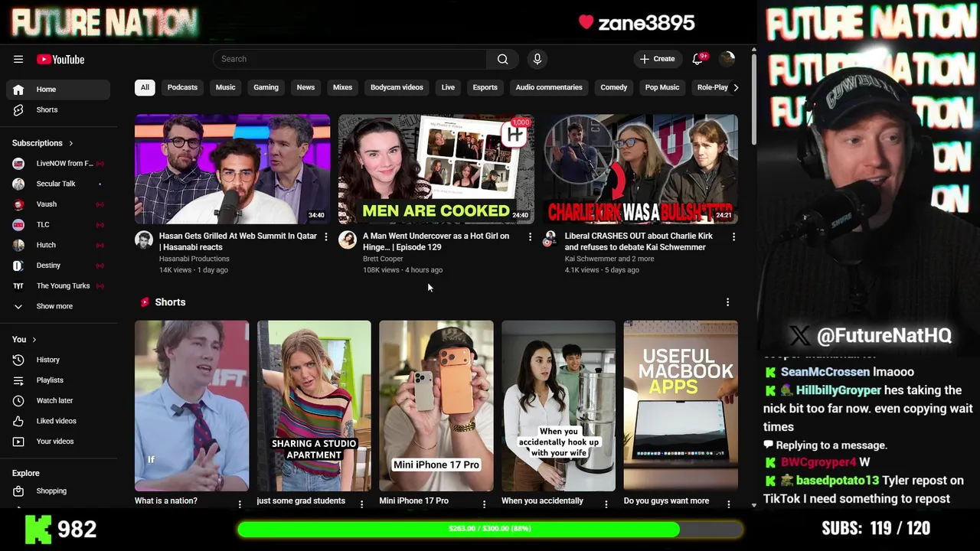Open MEN ARE COOKED video thumbnail
The width and height of the screenshot is (980, 551).
coord(436,169)
